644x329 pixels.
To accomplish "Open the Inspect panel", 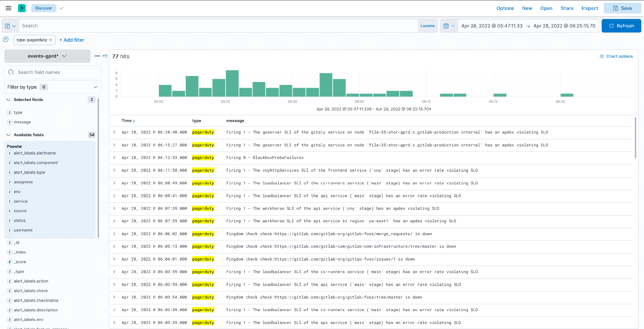I will click(589, 8).
